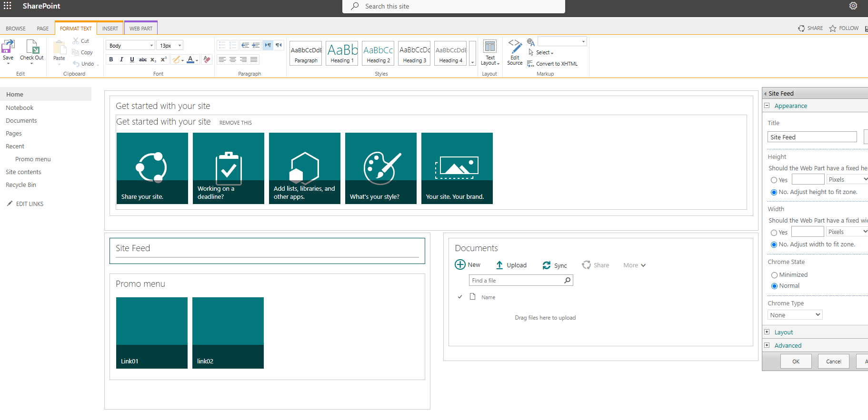Screen dimensions: 868x420
Task: Click the Find a file search box
Action: [x=521, y=281]
